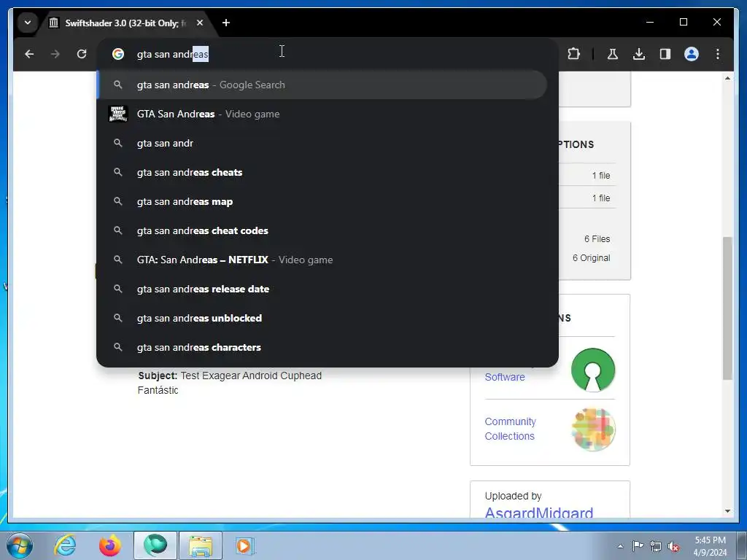The height and width of the screenshot is (560, 747).
Task: Choose the 'gta san andr' suggestion
Action: [x=322, y=144]
